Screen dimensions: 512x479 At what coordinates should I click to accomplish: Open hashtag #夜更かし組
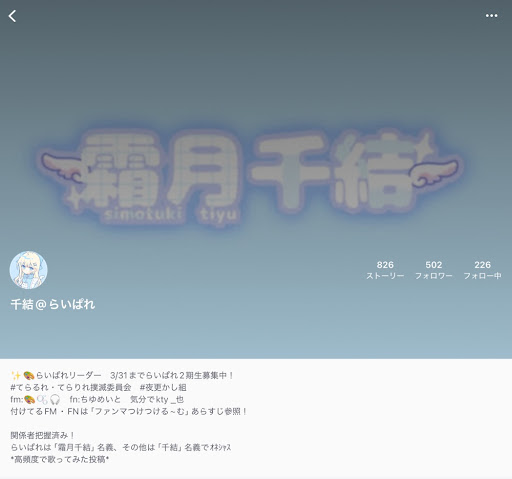(163, 387)
